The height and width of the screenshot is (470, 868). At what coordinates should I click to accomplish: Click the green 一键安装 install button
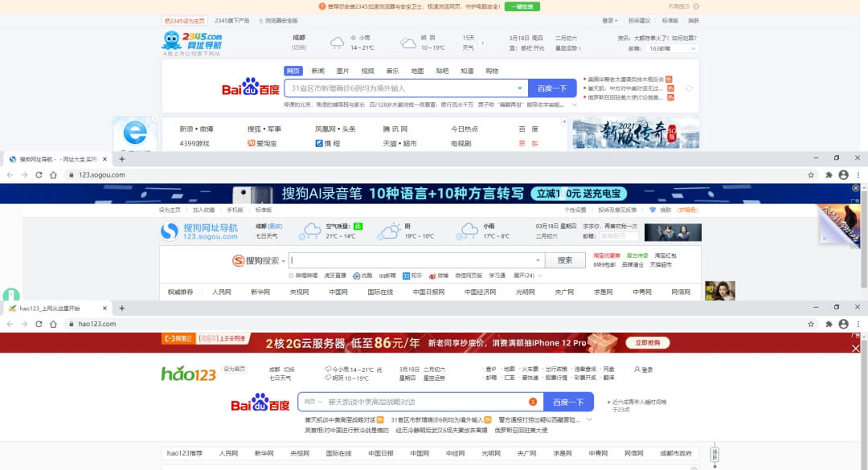521,6
